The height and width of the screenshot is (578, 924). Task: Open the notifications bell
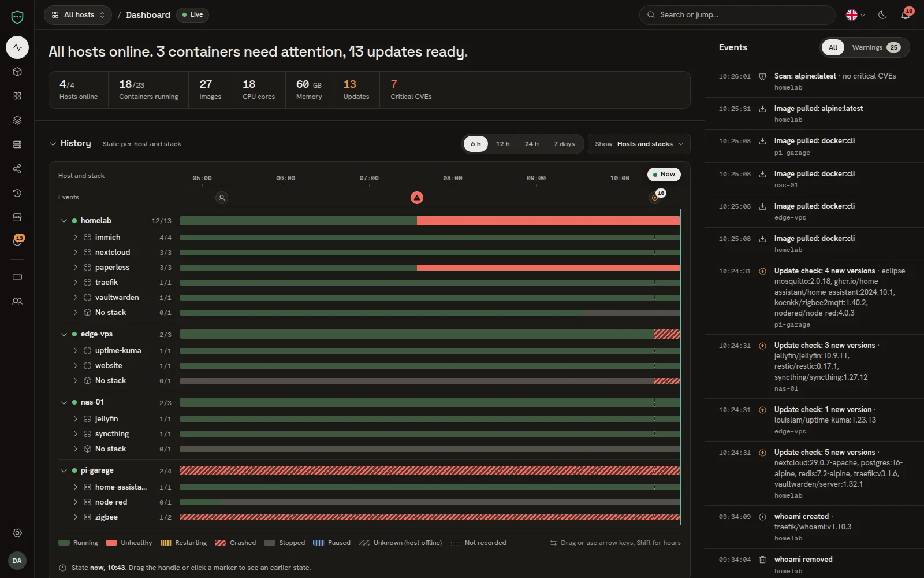pyautogui.click(x=906, y=15)
